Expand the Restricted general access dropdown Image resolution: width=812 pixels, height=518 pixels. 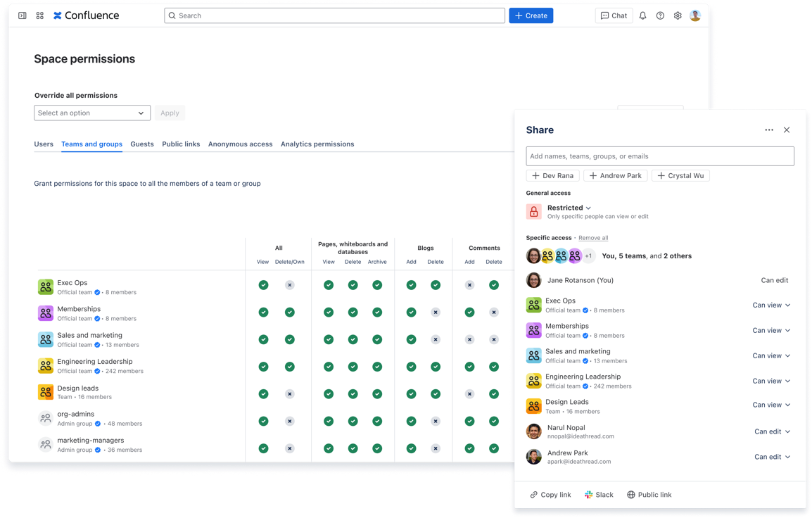click(569, 208)
